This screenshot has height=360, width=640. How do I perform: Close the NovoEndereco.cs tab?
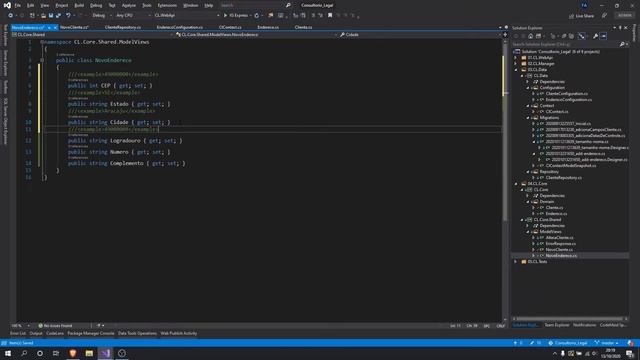coord(55,27)
